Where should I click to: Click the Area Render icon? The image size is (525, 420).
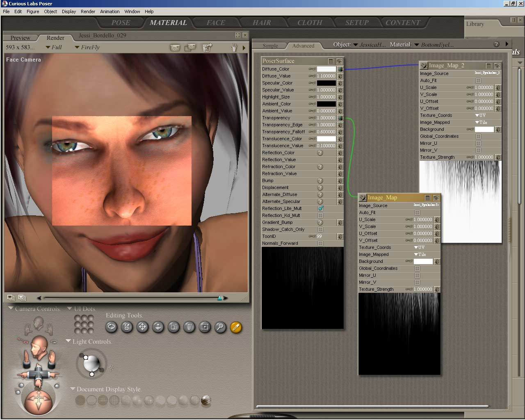point(190,48)
